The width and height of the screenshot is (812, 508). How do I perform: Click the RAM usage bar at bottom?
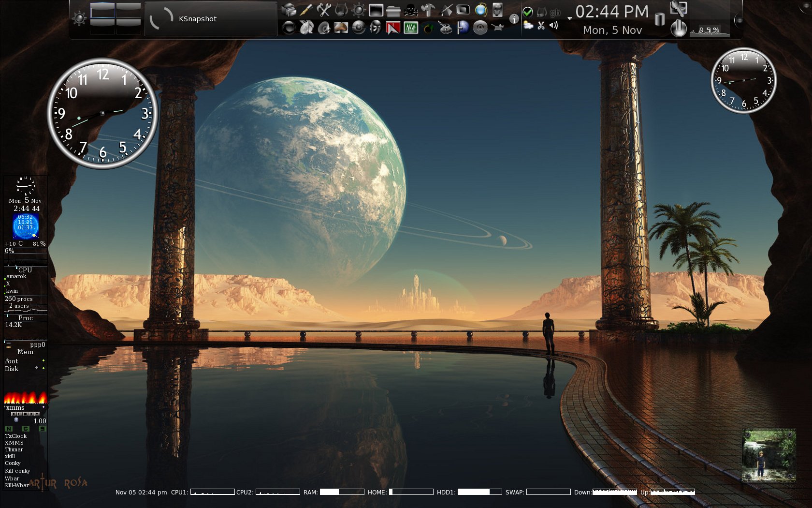tap(342, 492)
